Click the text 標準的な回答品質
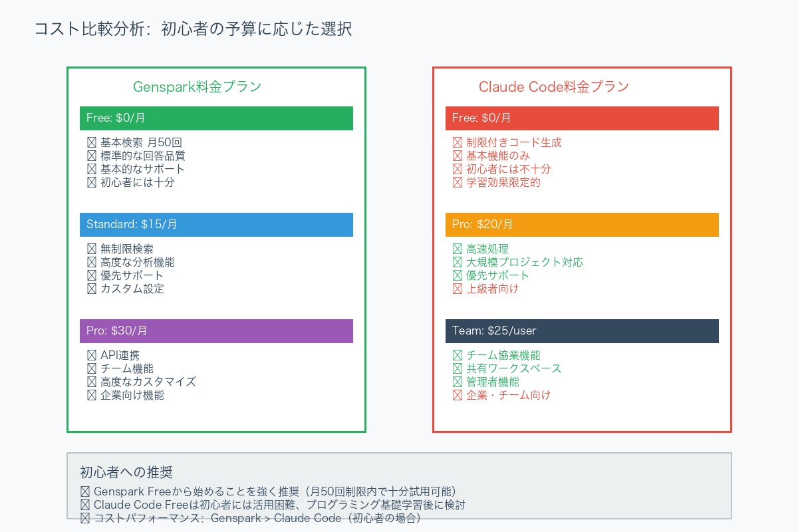The width and height of the screenshot is (798, 532). point(142,156)
